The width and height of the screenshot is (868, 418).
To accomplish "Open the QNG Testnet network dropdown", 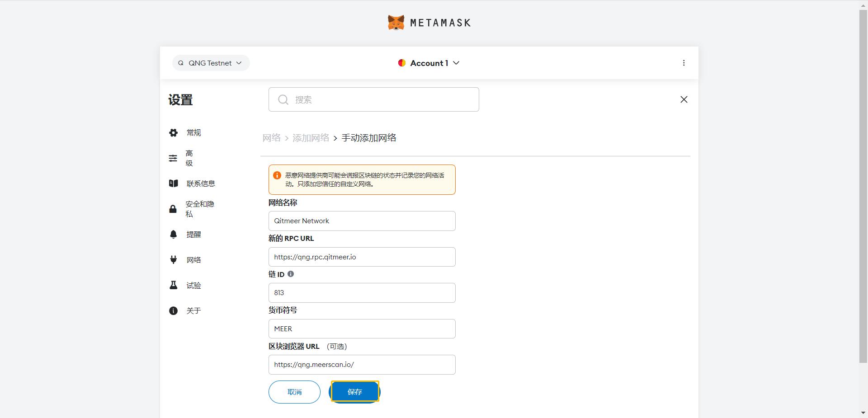I will click(x=211, y=63).
